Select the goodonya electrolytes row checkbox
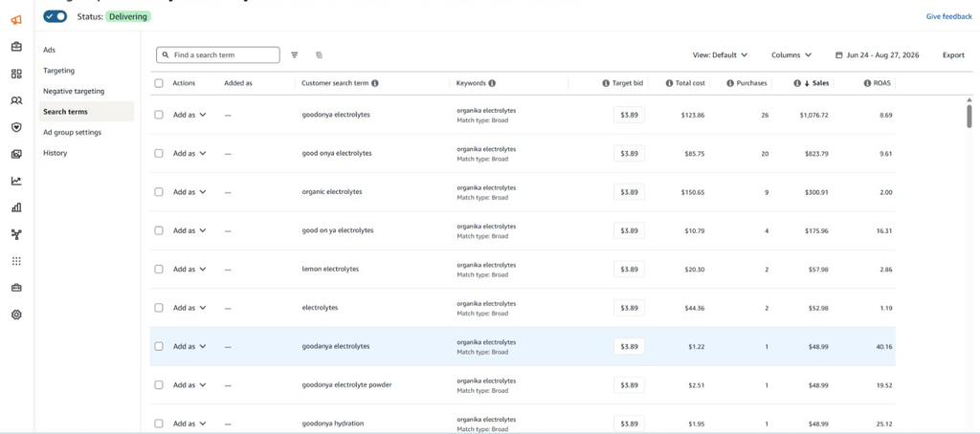The height and width of the screenshot is (434, 980). click(x=159, y=115)
